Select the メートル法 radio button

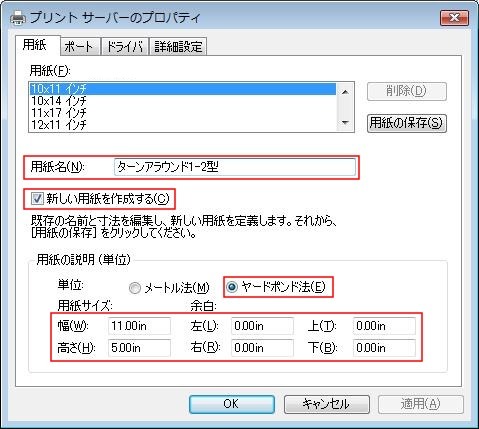[135, 288]
